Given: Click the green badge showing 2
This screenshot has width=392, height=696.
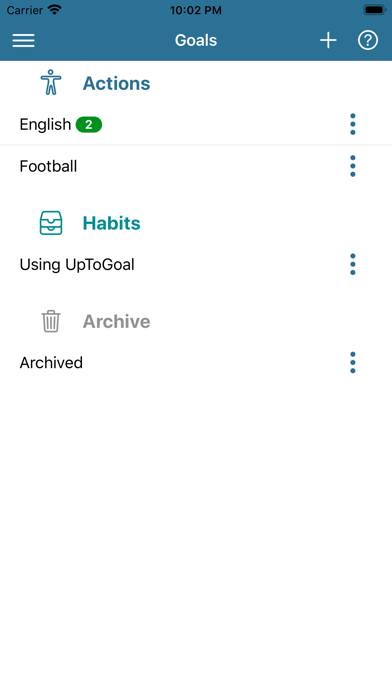Looking at the screenshot, I should tap(89, 125).
